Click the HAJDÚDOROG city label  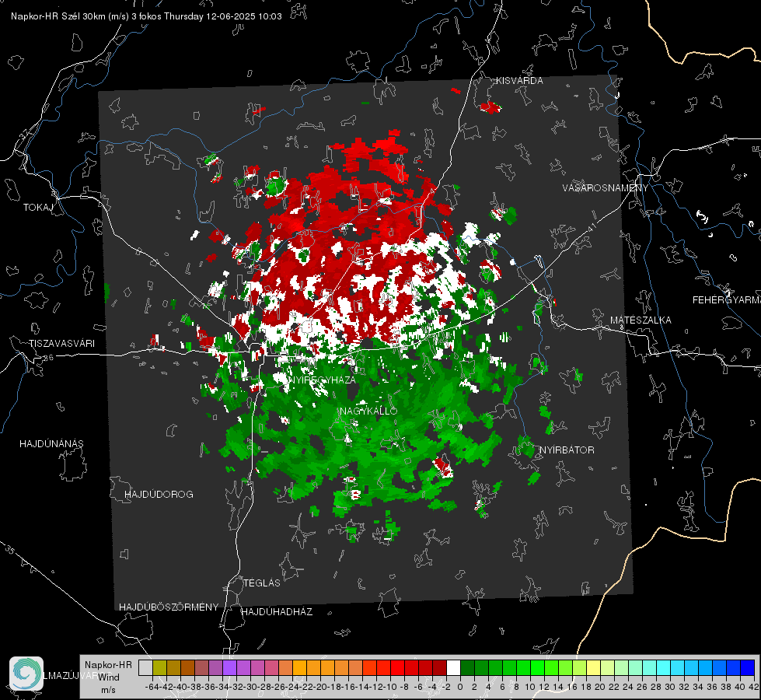point(159,494)
